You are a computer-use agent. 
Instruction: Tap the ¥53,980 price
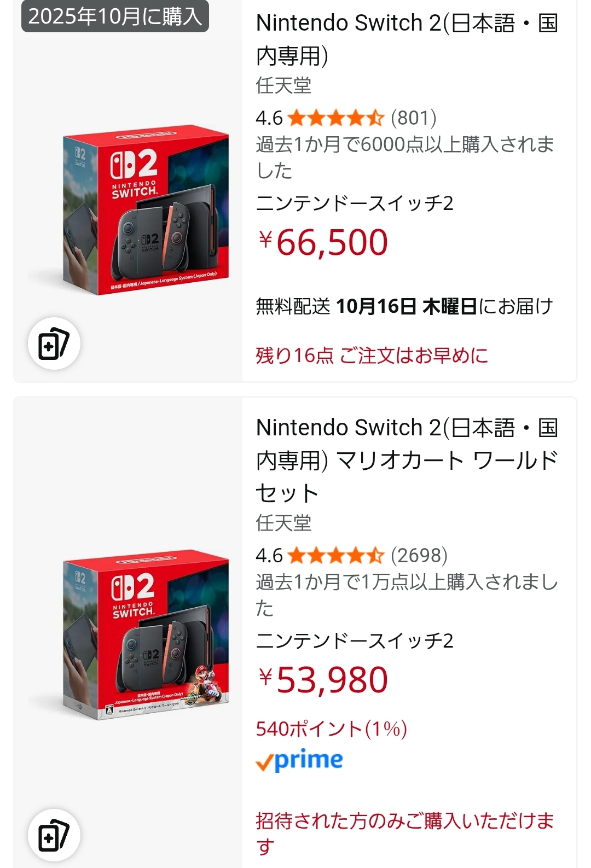[323, 680]
